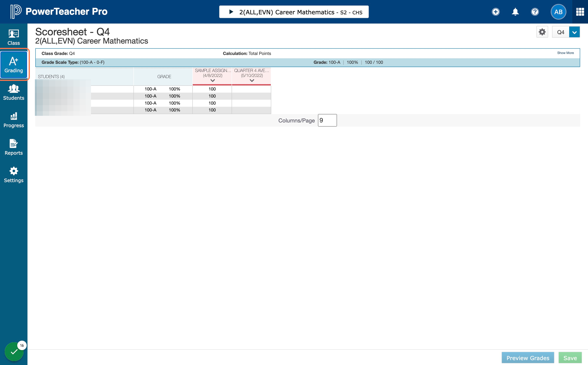
Task: Click the Preview Grades button
Action: click(x=528, y=358)
